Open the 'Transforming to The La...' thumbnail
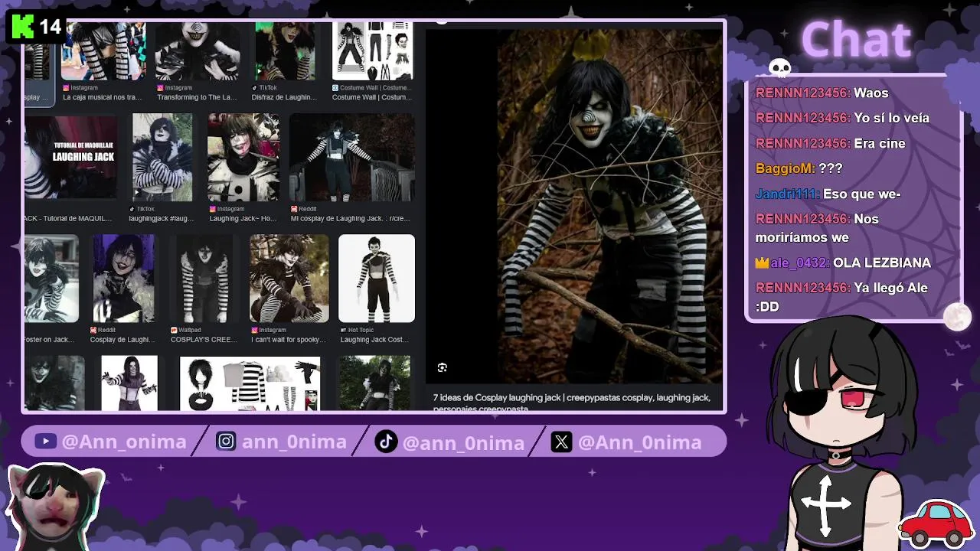Image resolution: width=980 pixels, height=551 pixels. click(198, 51)
